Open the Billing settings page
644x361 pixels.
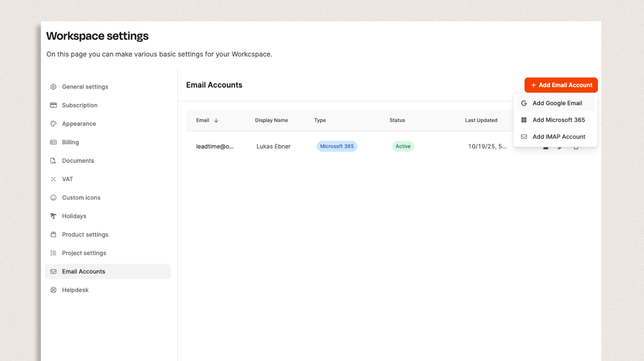70,142
